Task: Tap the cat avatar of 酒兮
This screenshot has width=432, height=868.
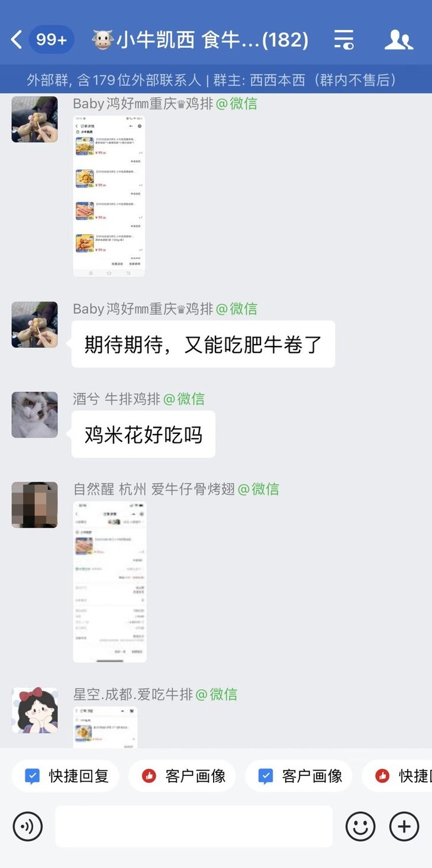Action: point(34,414)
